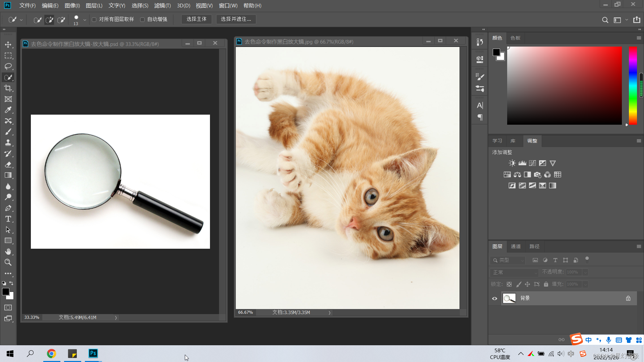
Task: Click the 选择并遮住... button
Action: pos(236,19)
